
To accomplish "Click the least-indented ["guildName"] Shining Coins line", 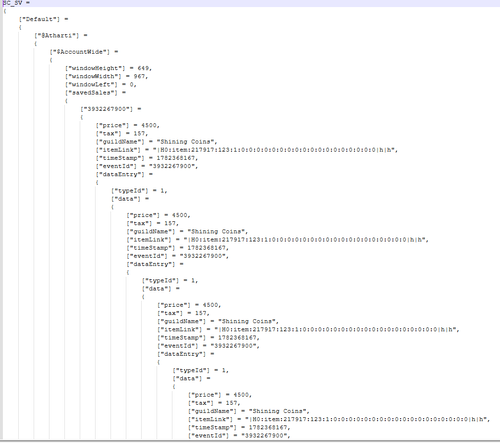I will pyautogui.click(x=156, y=142).
